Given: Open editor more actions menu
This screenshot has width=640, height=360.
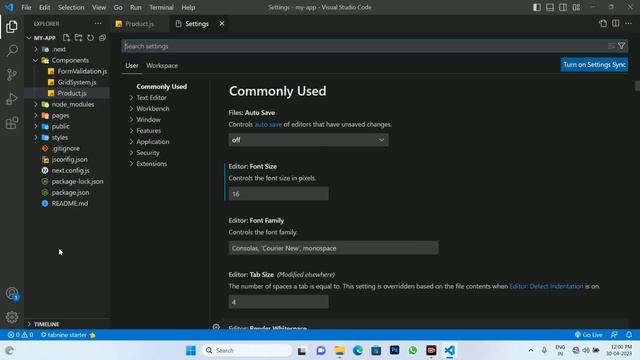Looking at the screenshot, I should [629, 24].
